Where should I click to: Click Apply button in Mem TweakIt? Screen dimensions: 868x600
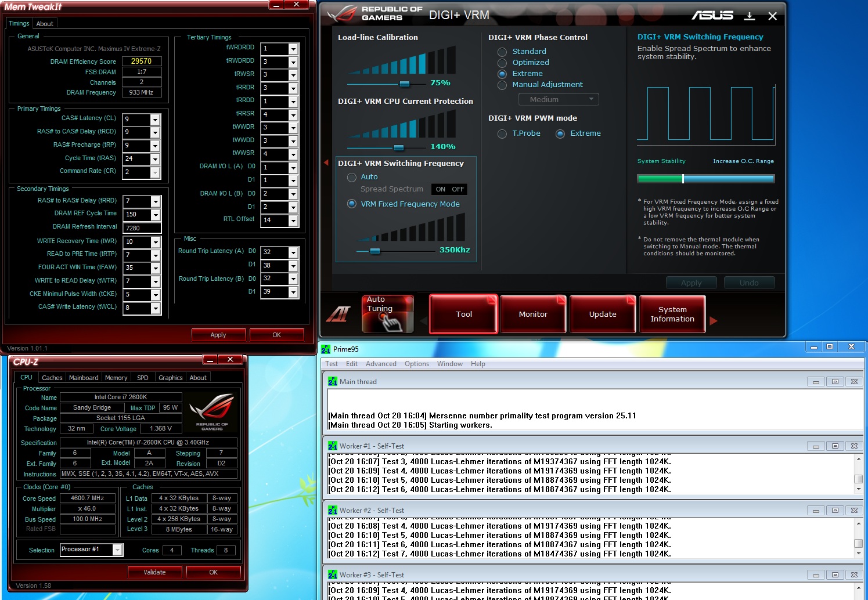pyautogui.click(x=218, y=335)
